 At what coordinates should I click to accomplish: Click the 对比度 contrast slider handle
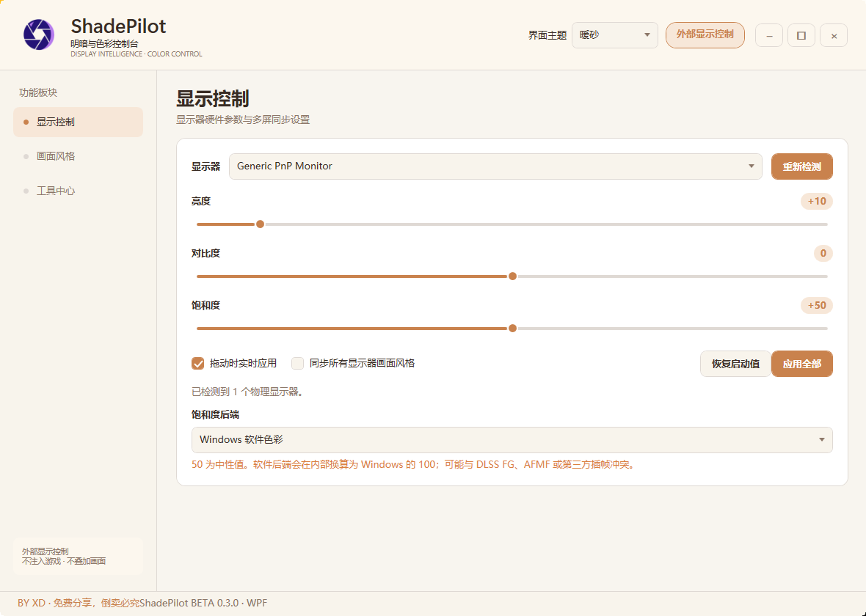(512, 276)
